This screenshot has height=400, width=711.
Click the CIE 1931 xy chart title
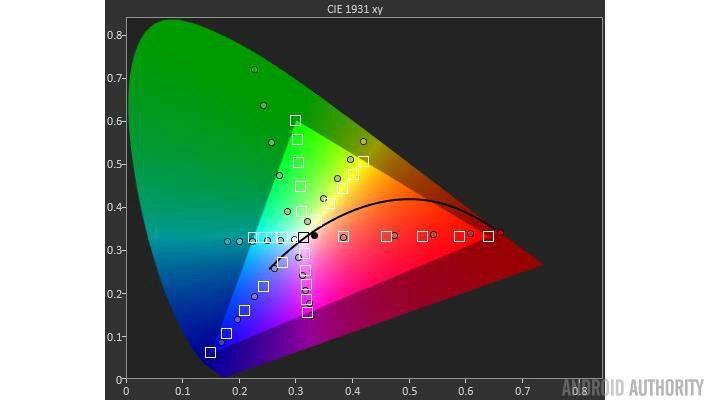pos(355,9)
